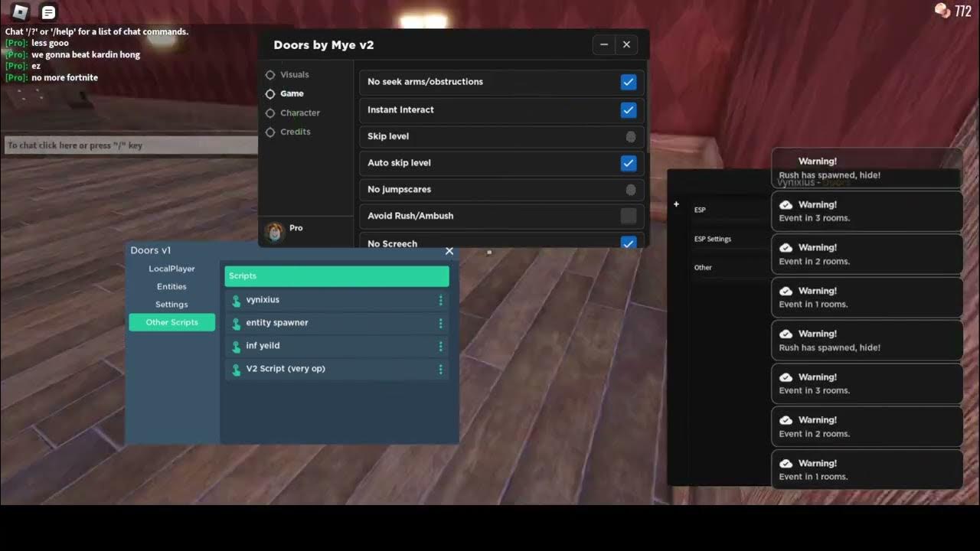
Task: Minimize the Doors by Mye v2 window
Action: point(604,44)
